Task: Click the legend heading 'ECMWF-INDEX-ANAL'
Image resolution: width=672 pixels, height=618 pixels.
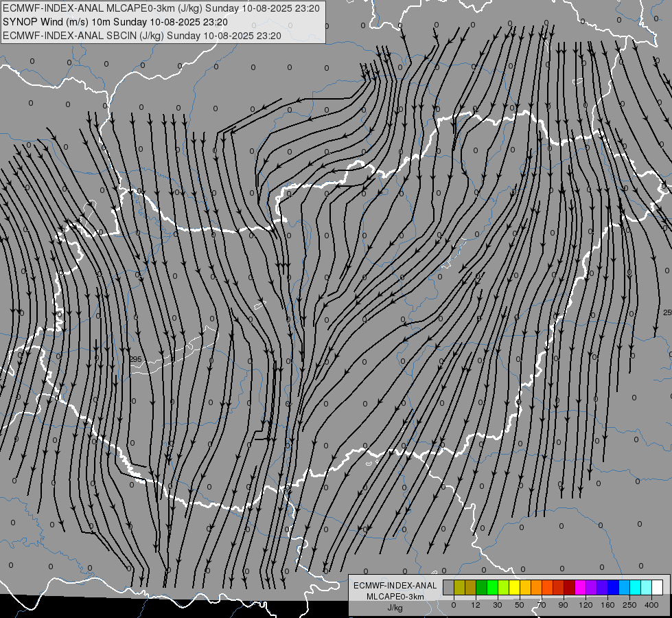Action: (395, 586)
